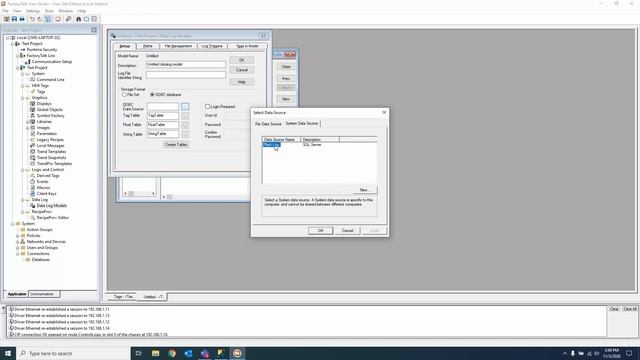Viewport: 640px width, 360px height.
Task: Click the Create Tables button
Action: click(176, 144)
